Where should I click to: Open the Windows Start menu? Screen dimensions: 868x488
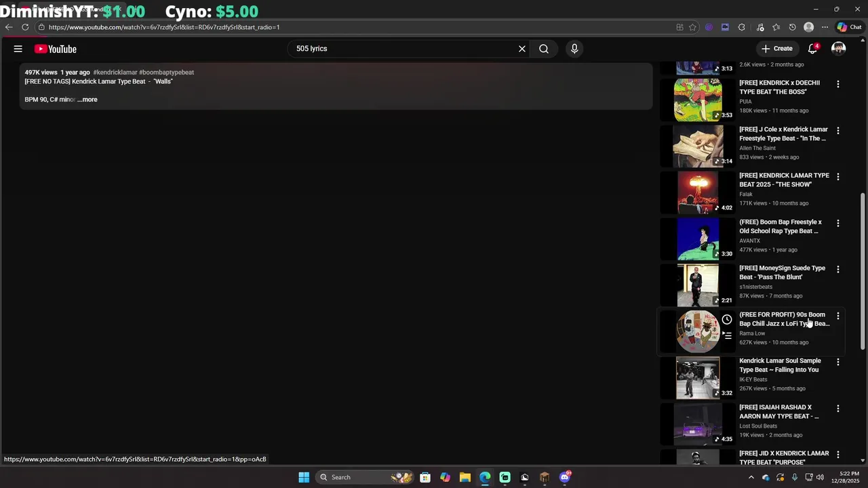coord(304,477)
